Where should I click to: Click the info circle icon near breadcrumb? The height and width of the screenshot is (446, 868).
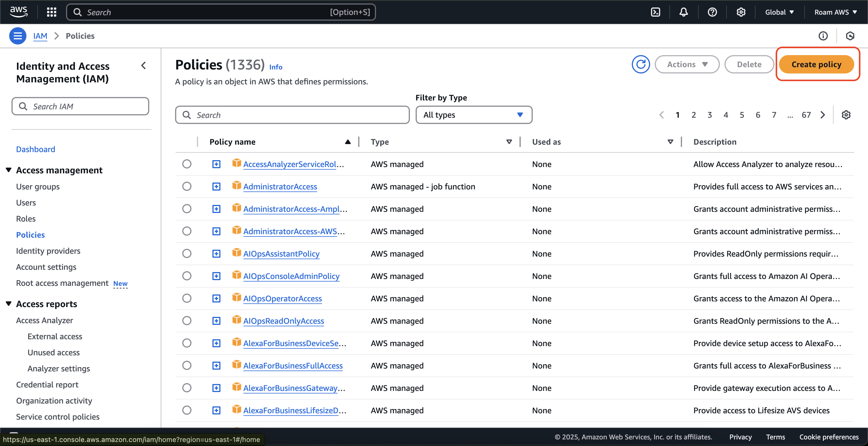[823, 36]
